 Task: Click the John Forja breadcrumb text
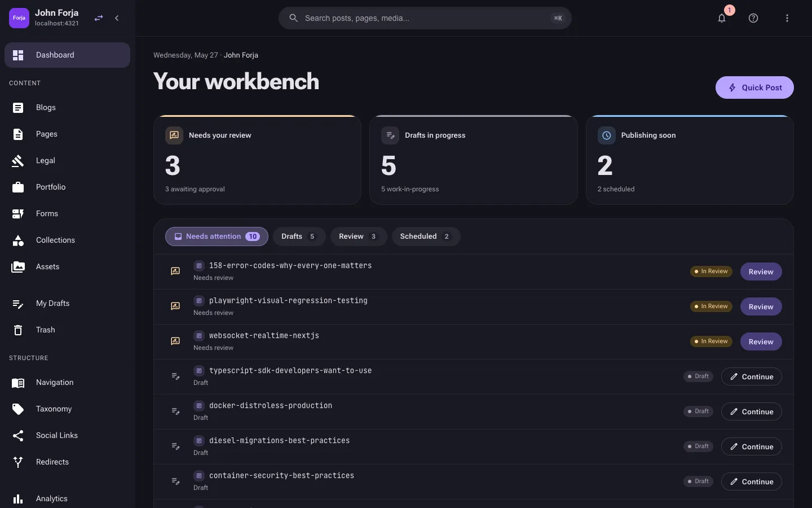pos(241,55)
